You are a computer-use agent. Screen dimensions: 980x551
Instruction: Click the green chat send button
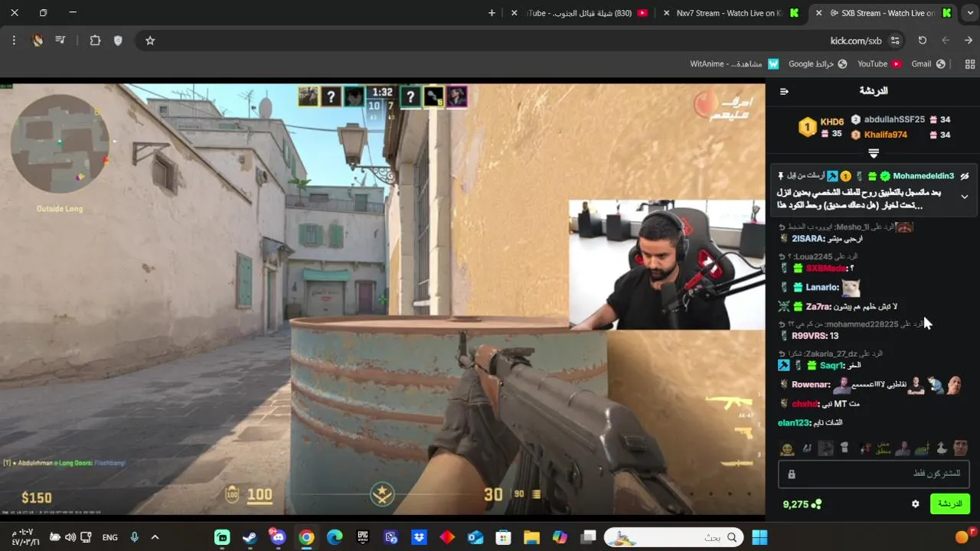949,504
